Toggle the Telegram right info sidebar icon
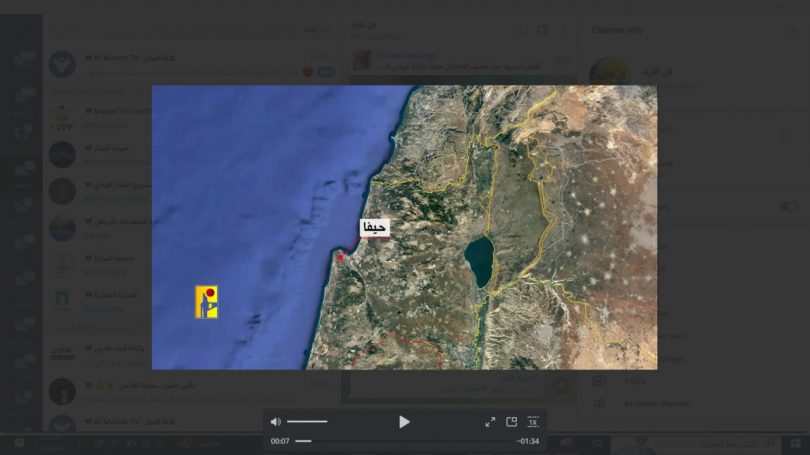810x455 pixels. [542, 30]
